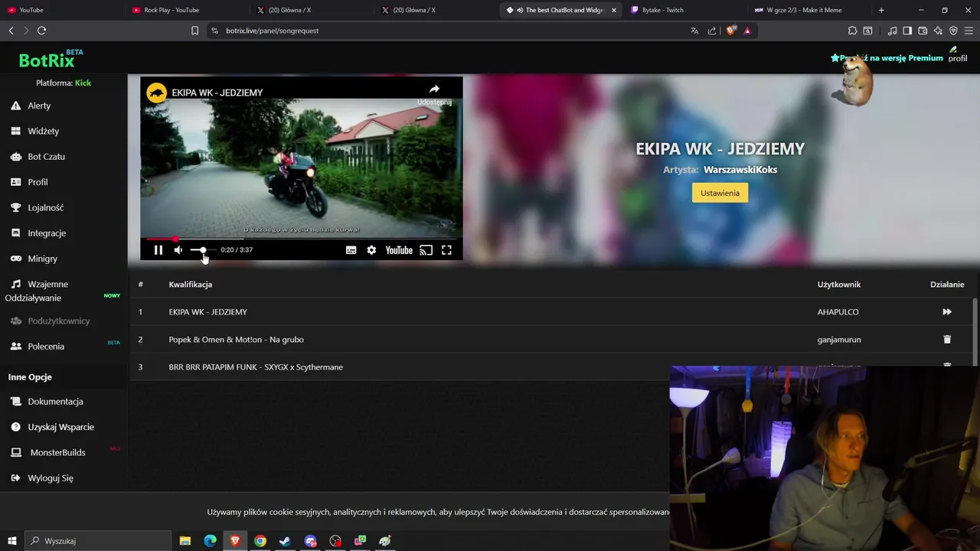The width and height of the screenshot is (980, 551).
Task: Pause the YouTube video playback
Action: (x=158, y=250)
